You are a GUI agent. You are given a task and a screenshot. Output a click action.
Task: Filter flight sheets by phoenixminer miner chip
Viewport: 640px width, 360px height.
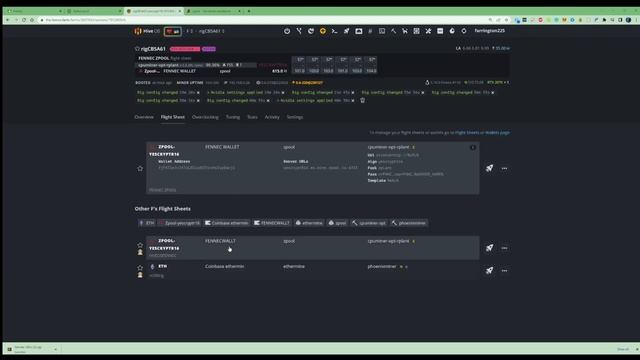pos(409,223)
